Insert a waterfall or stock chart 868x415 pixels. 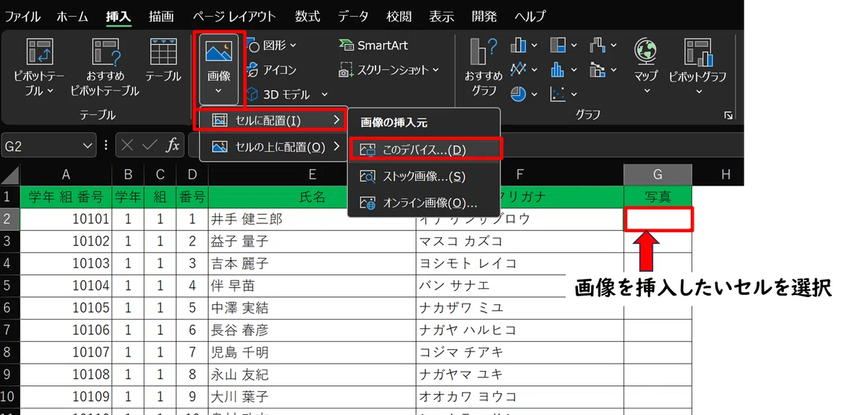[x=597, y=46]
